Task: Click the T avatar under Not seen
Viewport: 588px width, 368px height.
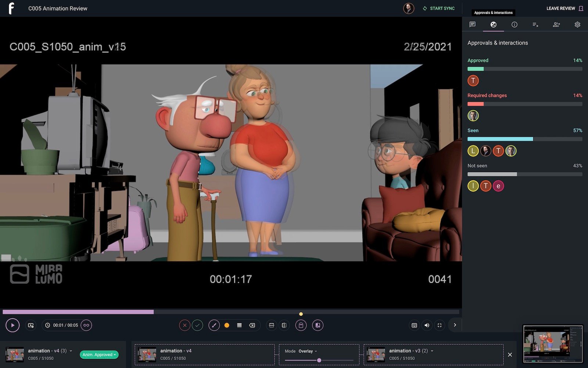Action: click(485, 186)
